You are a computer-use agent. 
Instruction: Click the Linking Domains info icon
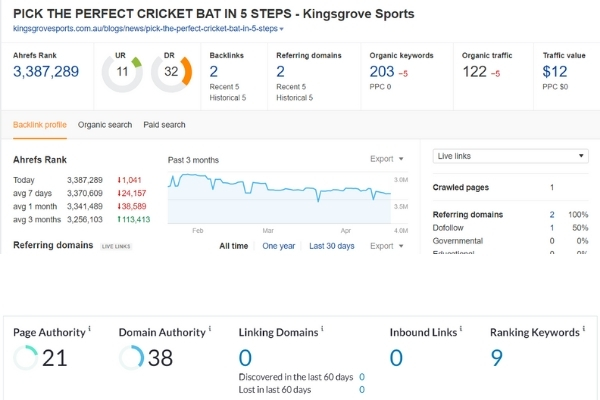(322, 328)
